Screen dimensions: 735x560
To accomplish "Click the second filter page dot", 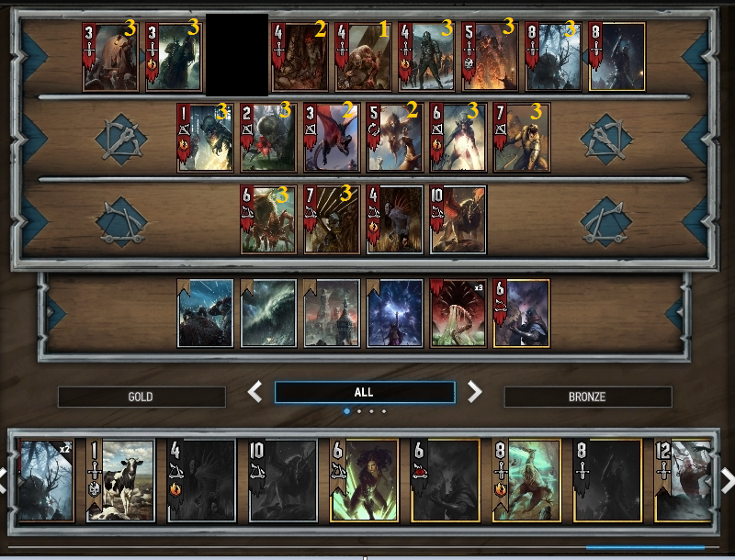I will (359, 411).
